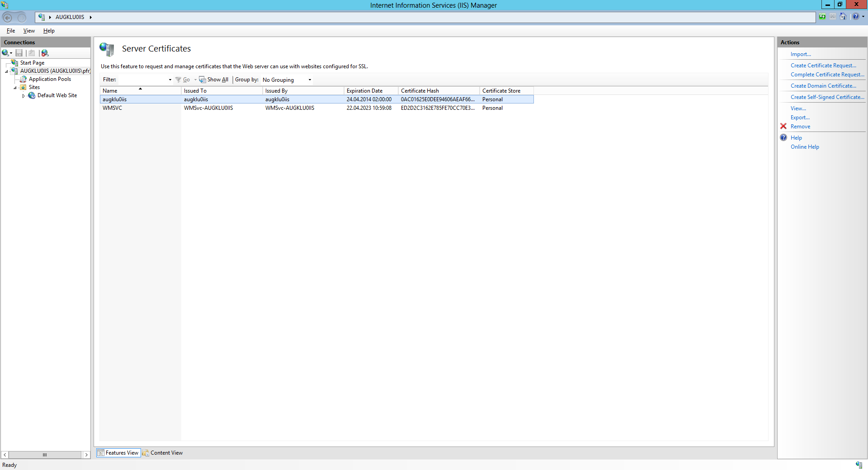Click the Import action link

point(800,54)
